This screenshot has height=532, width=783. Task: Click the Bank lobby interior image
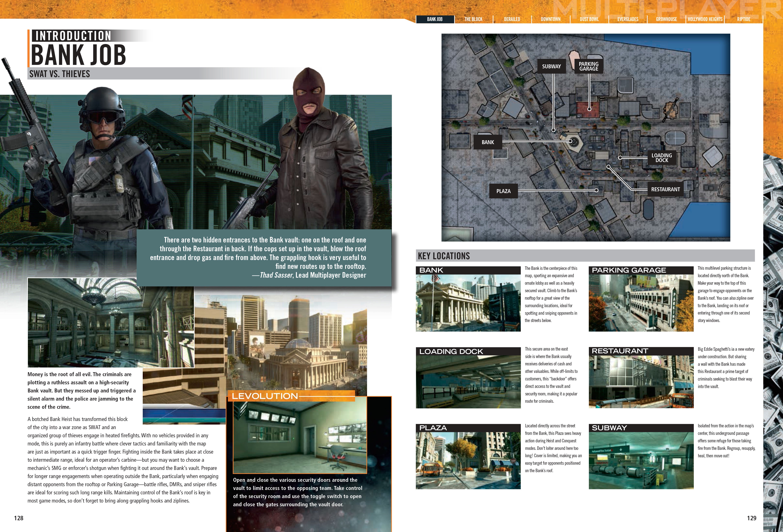coord(111,322)
